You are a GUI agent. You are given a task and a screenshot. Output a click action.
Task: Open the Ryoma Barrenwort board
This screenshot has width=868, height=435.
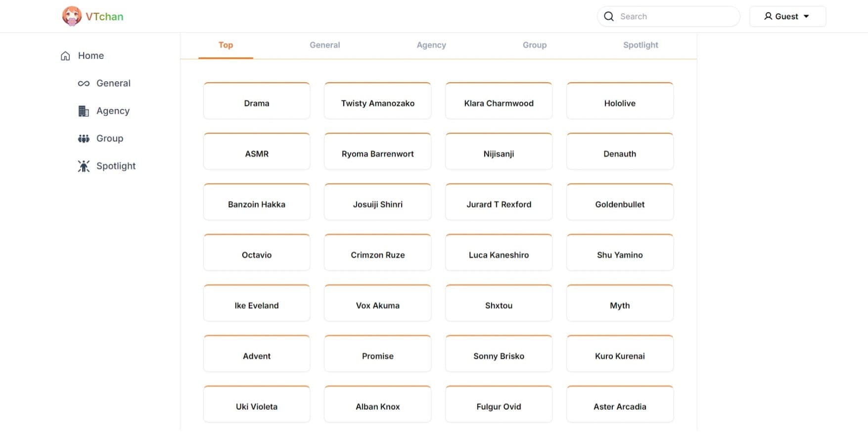click(378, 151)
